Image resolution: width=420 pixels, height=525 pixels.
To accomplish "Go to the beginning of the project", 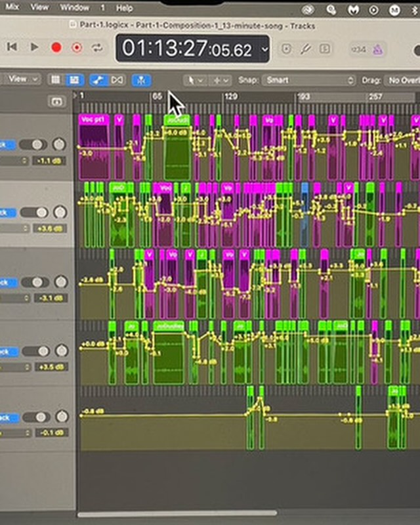I will point(12,47).
